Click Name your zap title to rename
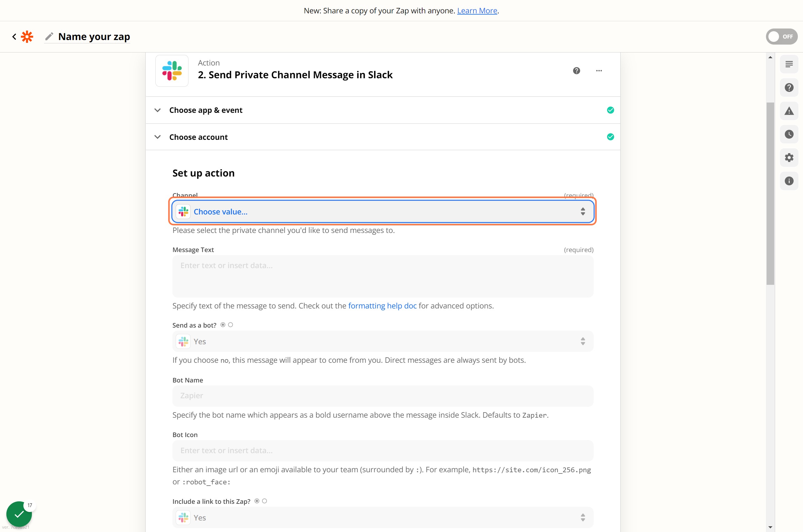Viewport: 803px width, 532px height. coord(94,36)
